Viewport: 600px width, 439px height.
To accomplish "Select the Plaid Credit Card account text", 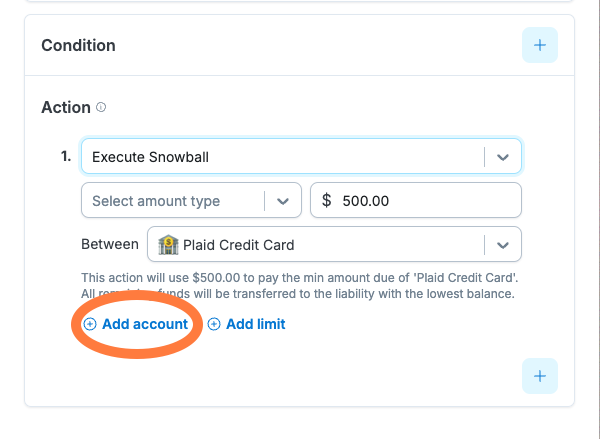I will [x=238, y=244].
